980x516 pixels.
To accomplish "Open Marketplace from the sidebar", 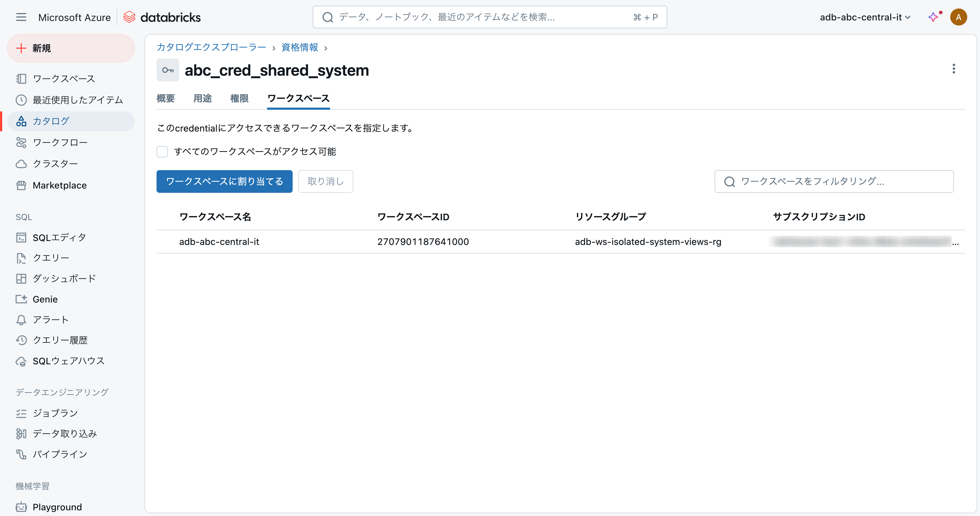I will (x=59, y=185).
